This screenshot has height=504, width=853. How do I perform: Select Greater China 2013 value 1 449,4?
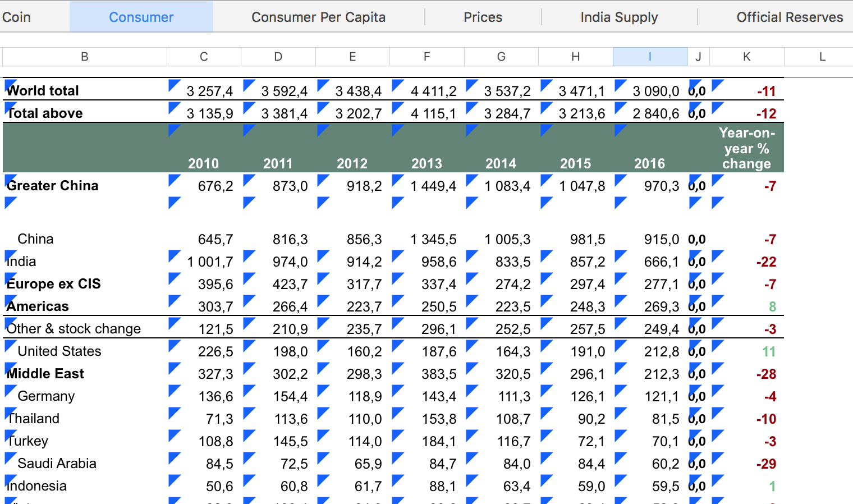coord(433,186)
